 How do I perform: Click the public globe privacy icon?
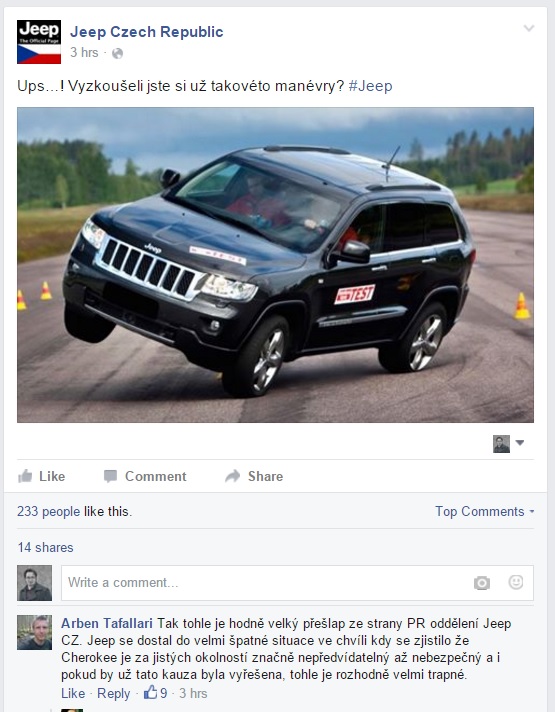click(117, 54)
